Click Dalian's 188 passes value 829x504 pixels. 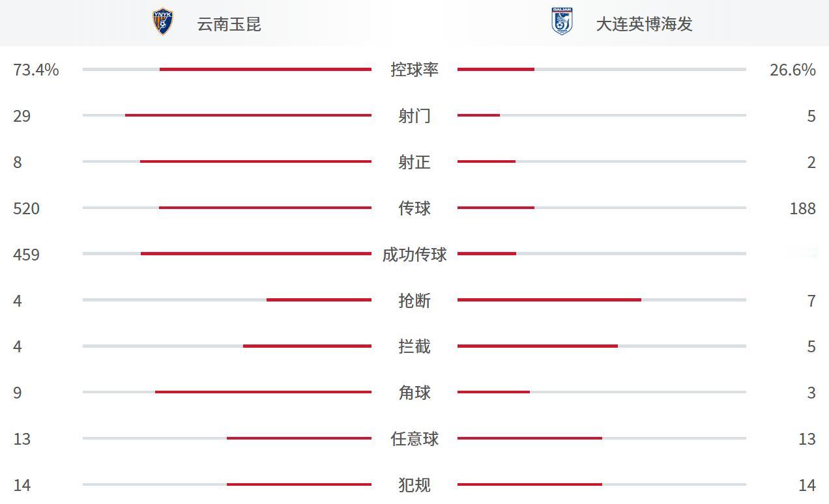(x=802, y=208)
